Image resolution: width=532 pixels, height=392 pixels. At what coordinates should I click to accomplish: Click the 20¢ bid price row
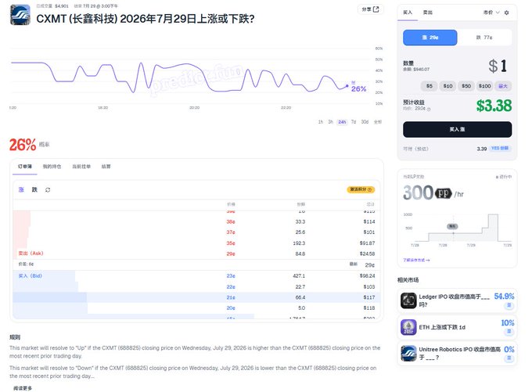pos(196,307)
